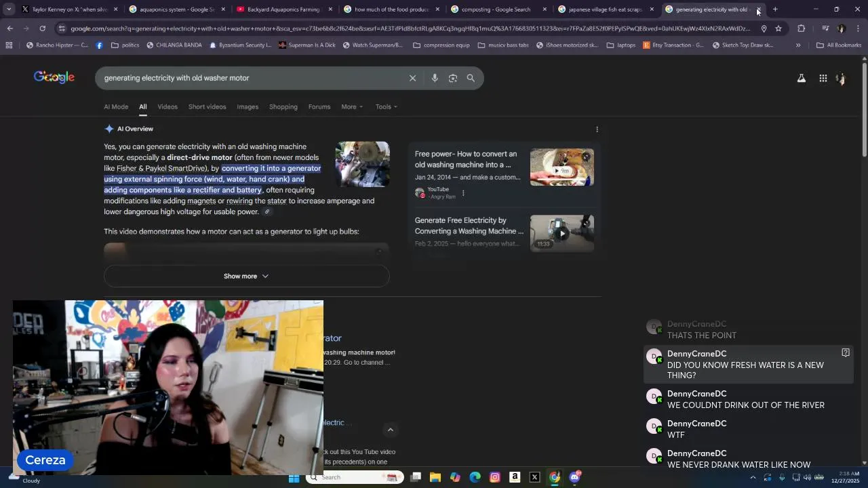Open X app from taskbar

click(x=534, y=477)
